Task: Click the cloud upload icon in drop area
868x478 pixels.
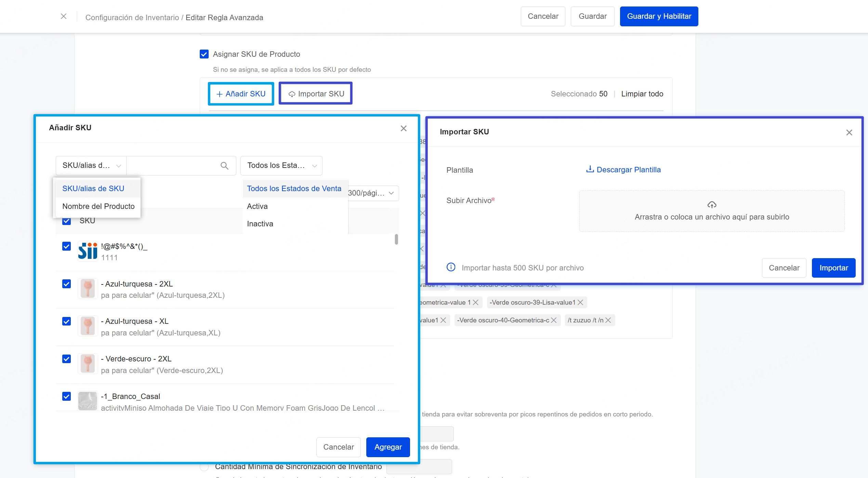Action: (712, 205)
